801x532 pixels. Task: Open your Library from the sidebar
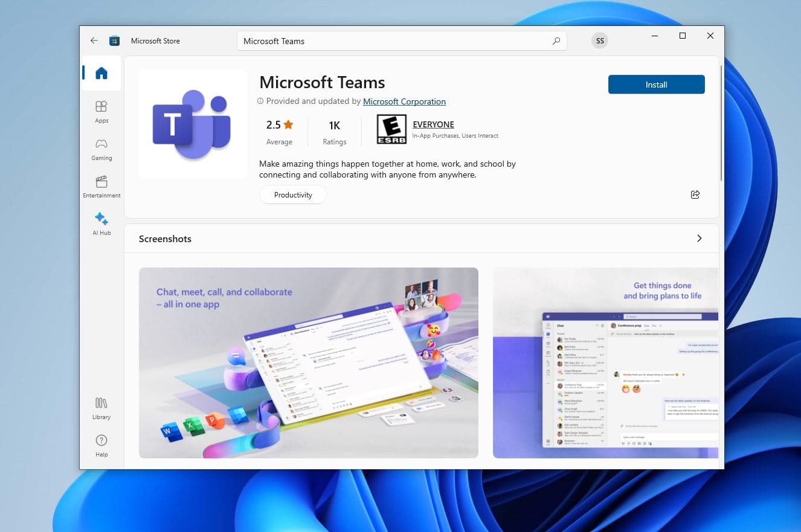coord(101,407)
